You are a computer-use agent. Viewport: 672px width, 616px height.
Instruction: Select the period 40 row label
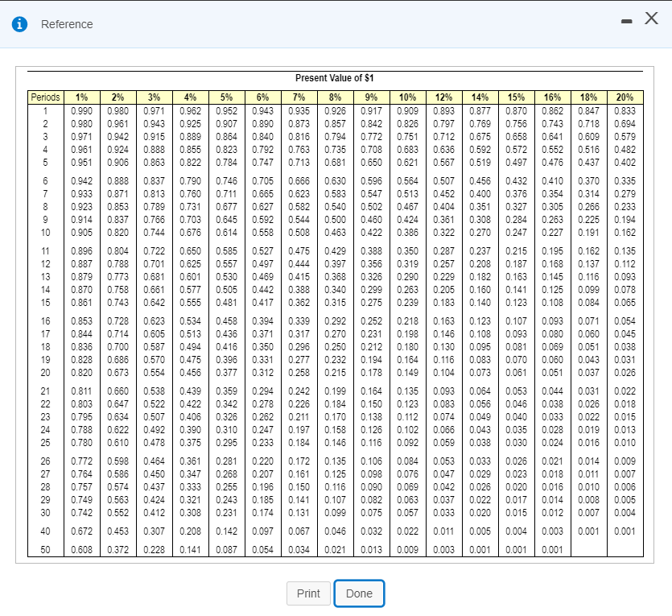pyautogui.click(x=44, y=532)
